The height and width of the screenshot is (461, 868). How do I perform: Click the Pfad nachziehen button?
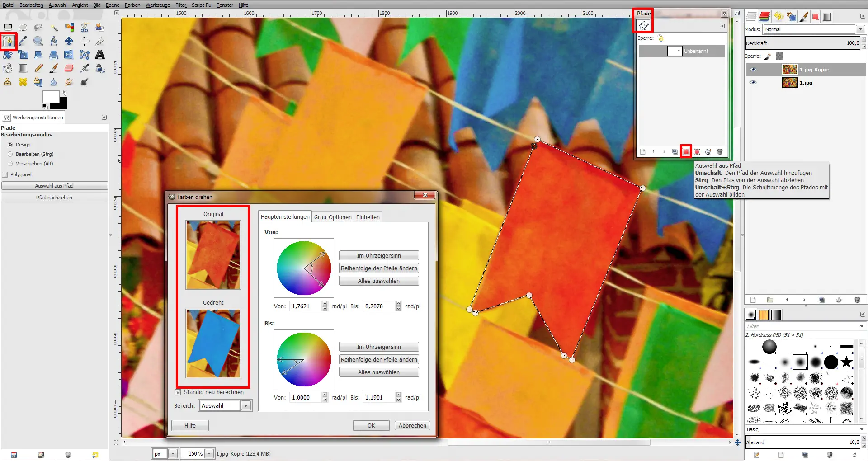54,197
